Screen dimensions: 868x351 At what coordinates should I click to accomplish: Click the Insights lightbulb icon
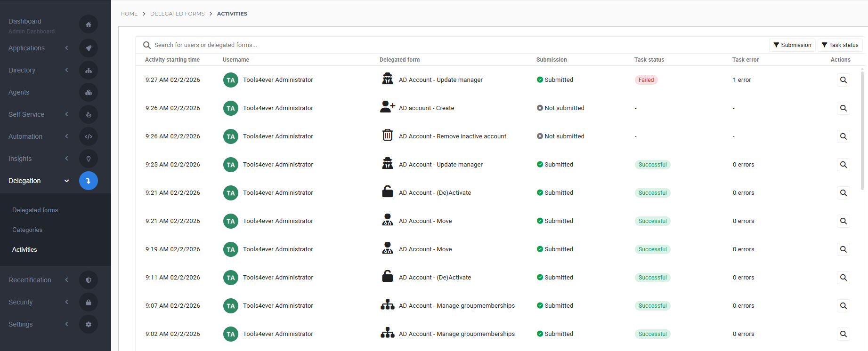[89, 159]
